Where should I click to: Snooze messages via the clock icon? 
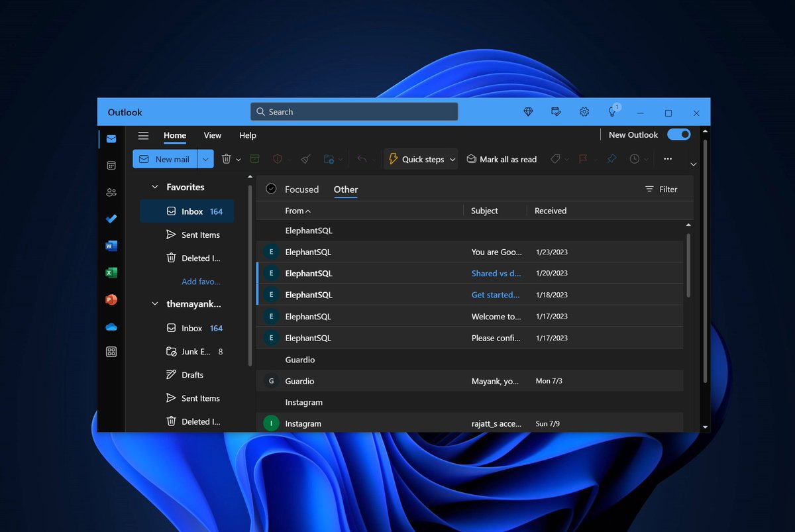pyautogui.click(x=635, y=159)
